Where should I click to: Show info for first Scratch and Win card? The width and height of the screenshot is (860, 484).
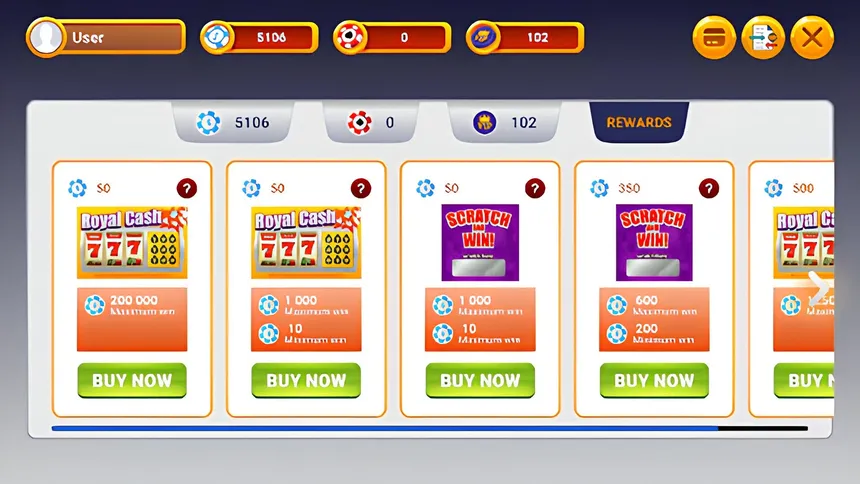(x=535, y=188)
